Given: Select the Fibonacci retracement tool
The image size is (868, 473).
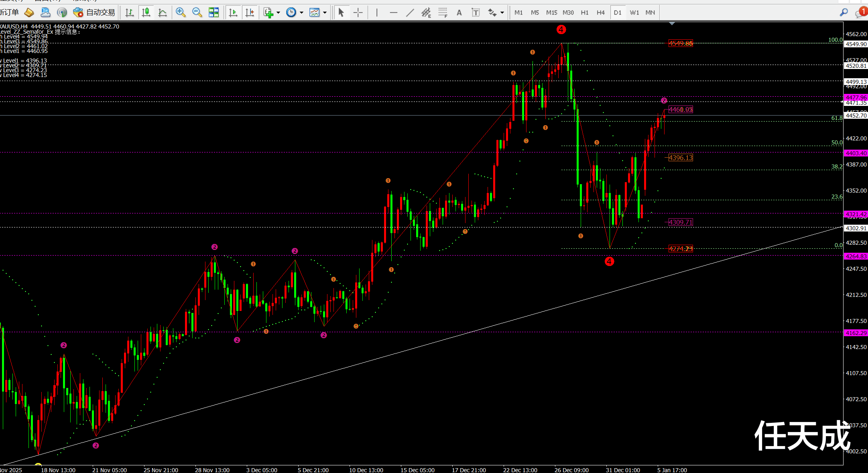Looking at the screenshot, I should [x=443, y=13].
